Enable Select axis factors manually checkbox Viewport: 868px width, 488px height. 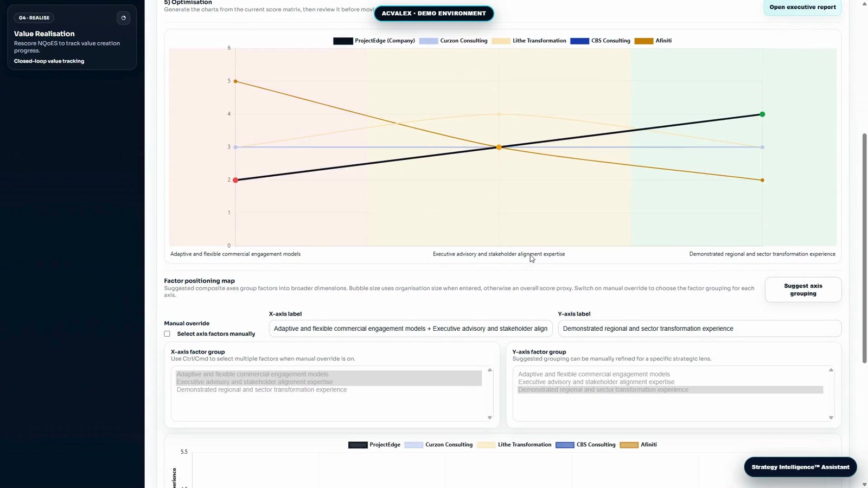167,334
